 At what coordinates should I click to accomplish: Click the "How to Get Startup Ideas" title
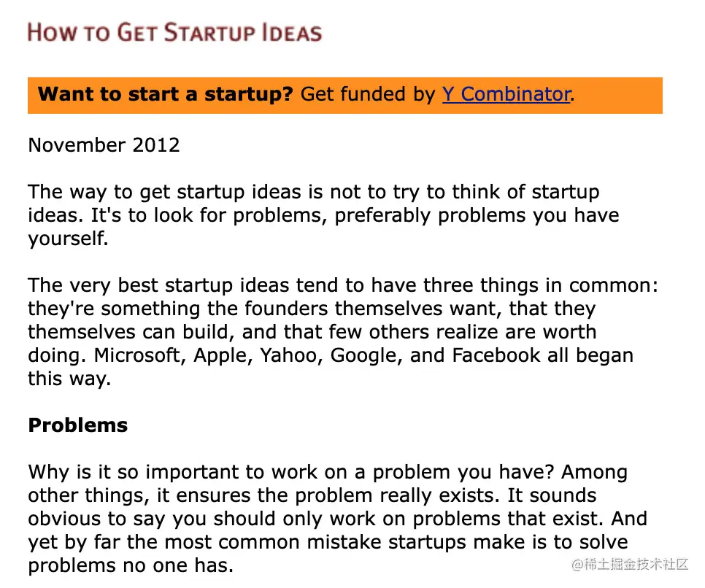tap(175, 33)
